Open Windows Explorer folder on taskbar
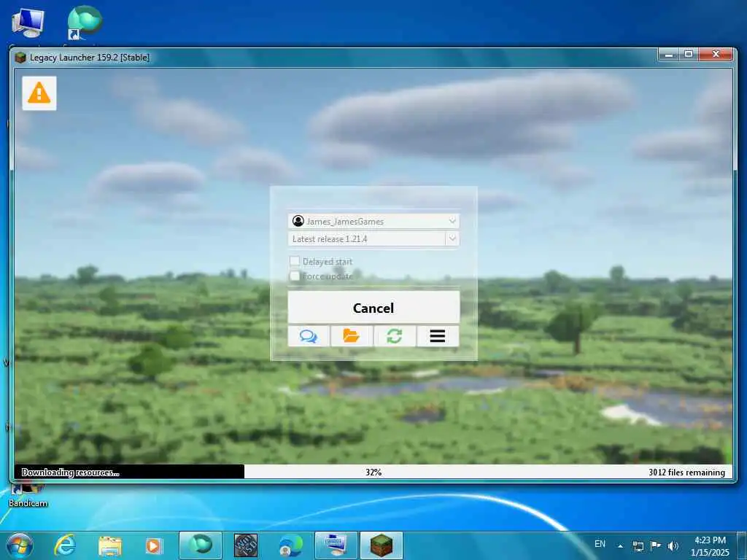 click(110, 546)
